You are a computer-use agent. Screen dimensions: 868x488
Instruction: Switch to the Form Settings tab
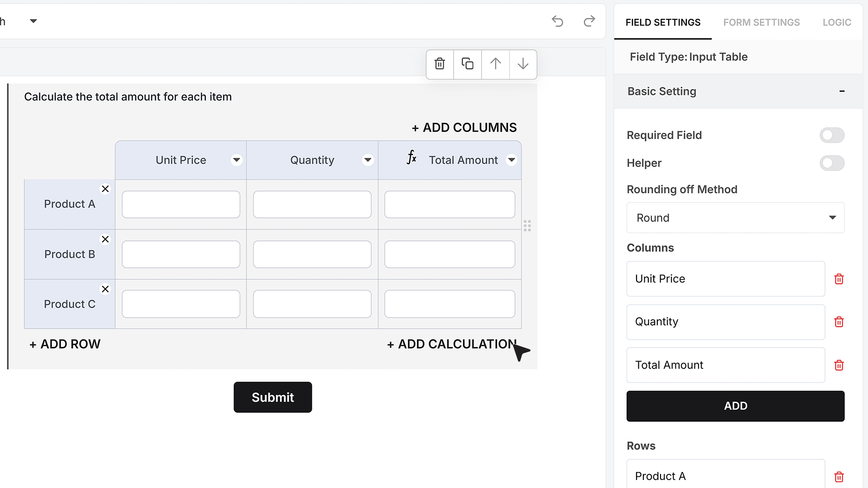coord(761,22)
